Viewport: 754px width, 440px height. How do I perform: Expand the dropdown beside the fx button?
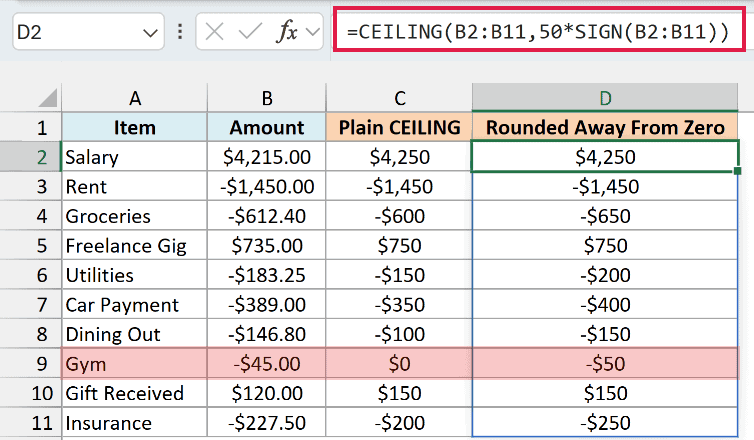coord(313,32)
